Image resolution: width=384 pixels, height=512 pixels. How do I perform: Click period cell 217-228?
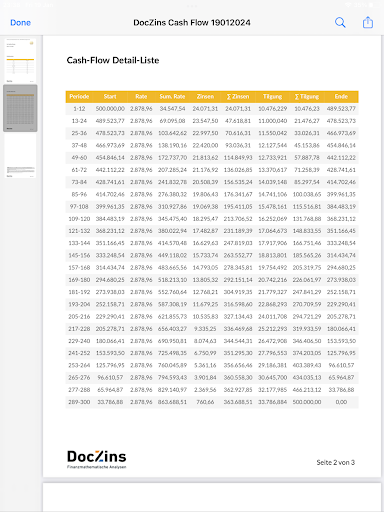pos(79,329)
